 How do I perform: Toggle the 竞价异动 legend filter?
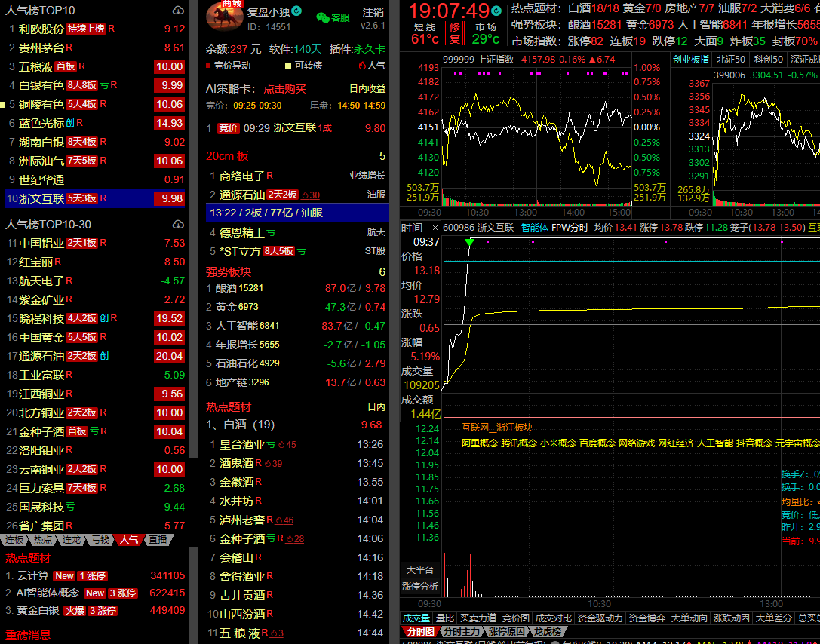(x=228, y=66)
